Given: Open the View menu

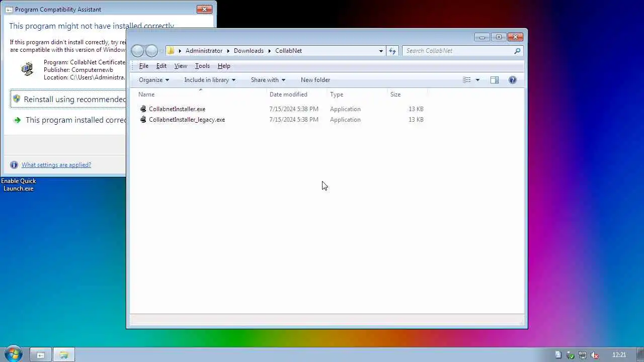Looking at the screenshot, I should [181, 66].
